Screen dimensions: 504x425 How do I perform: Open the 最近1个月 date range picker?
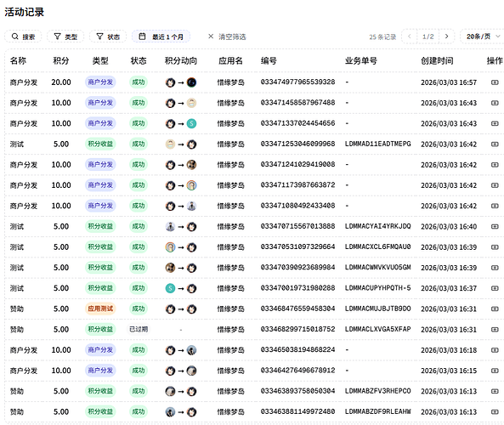click(x=161, y=37)
